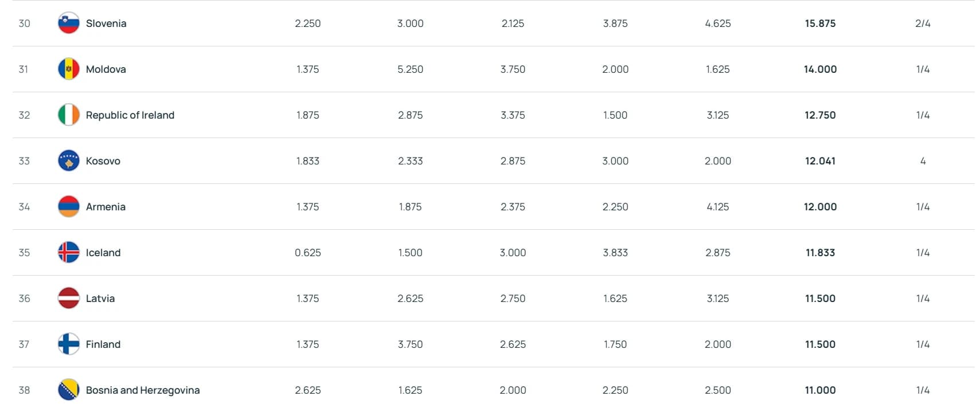This screenshot has height=404, width=980.
Task: Select the Finland flag icon
Action: coord(69,344)
